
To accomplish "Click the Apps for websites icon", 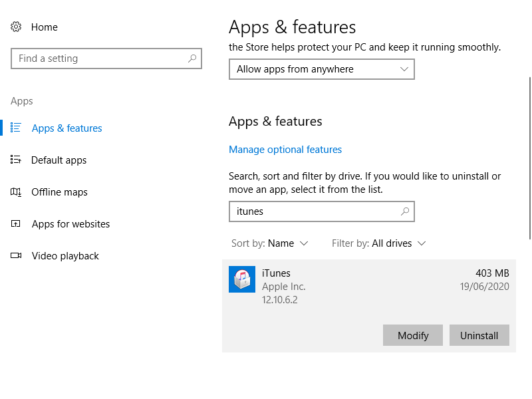I will (x=17, y=223).
